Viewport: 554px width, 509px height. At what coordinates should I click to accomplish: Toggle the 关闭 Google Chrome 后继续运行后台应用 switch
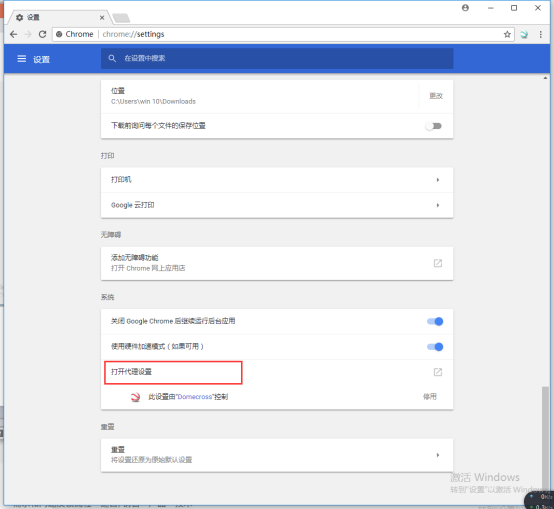tap(435, 321)
